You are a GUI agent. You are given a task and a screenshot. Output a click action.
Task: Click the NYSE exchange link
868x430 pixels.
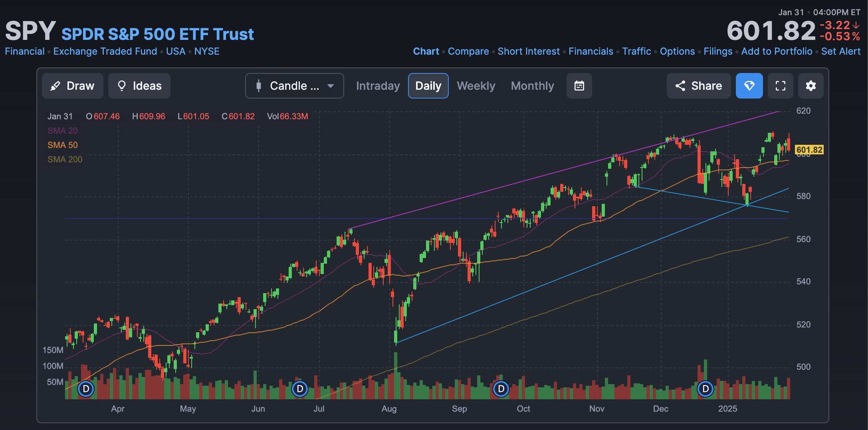click(207, 51)
